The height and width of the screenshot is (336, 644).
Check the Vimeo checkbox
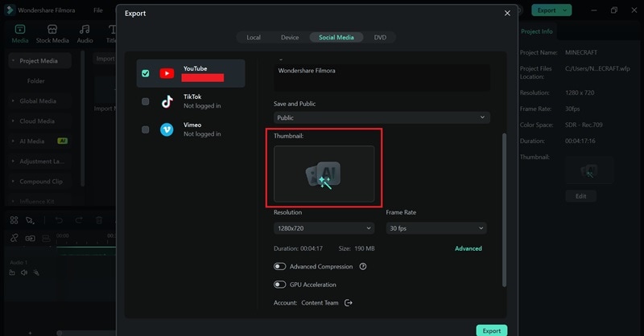pyautogui.click(x=146, y=129)
